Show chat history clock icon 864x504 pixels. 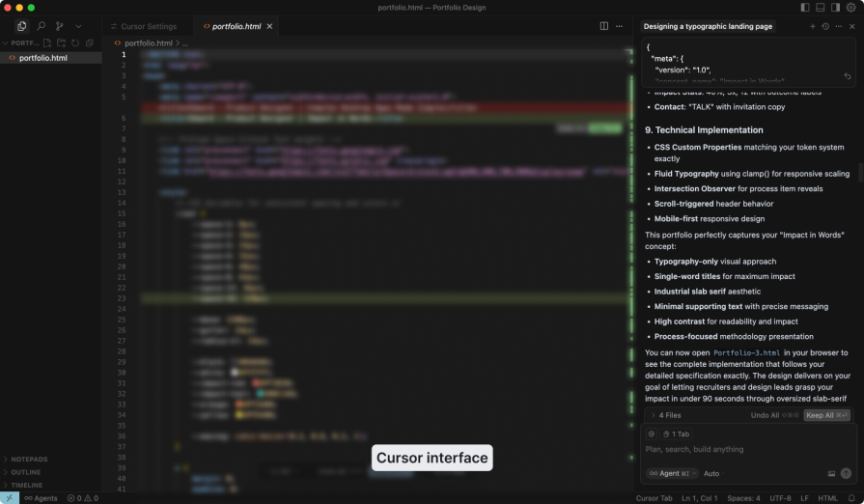click(x=825, y=26)
